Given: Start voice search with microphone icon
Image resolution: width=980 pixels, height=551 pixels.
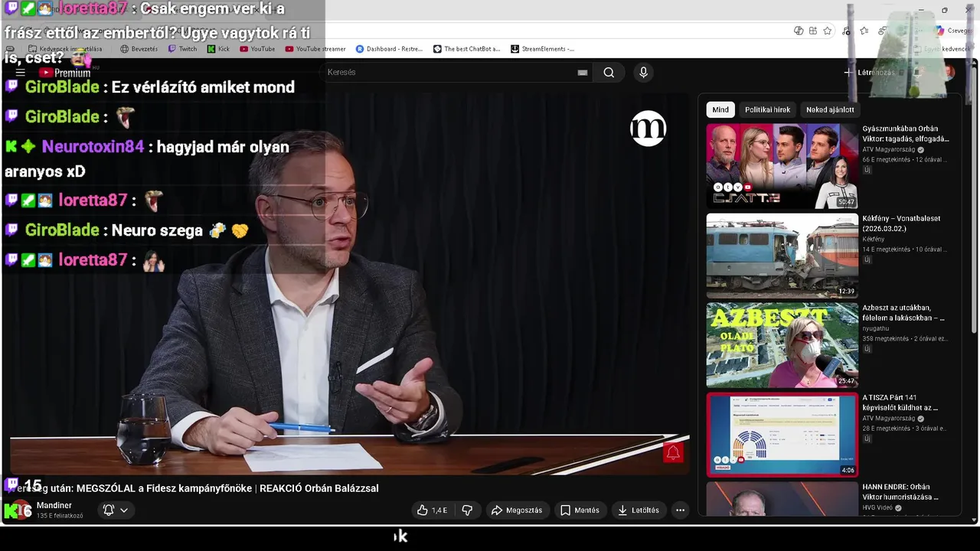Looking at the screenshot, I should [x=643, y=73].
